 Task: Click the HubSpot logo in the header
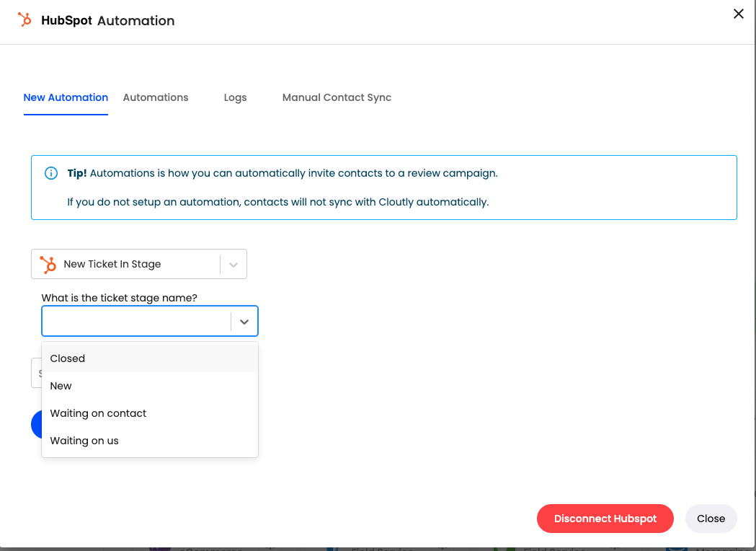(25, 20)
